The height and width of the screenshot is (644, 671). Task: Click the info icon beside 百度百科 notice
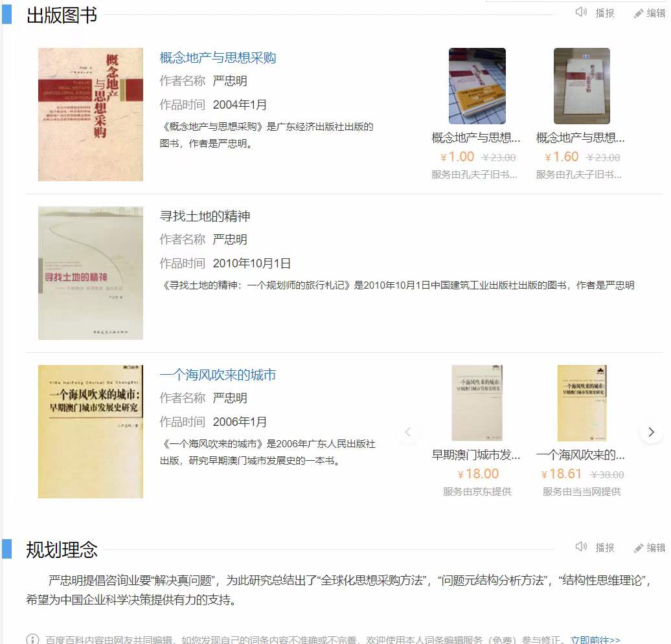(32, 639)
